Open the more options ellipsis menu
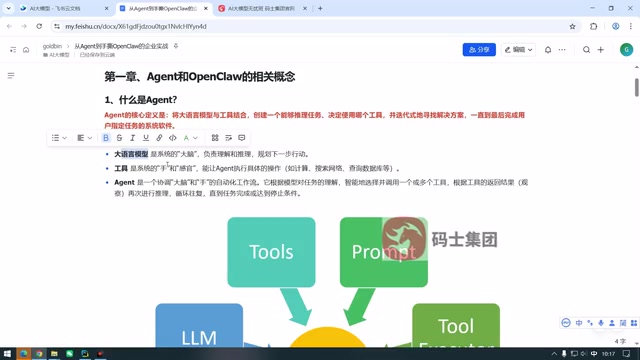 562,50
